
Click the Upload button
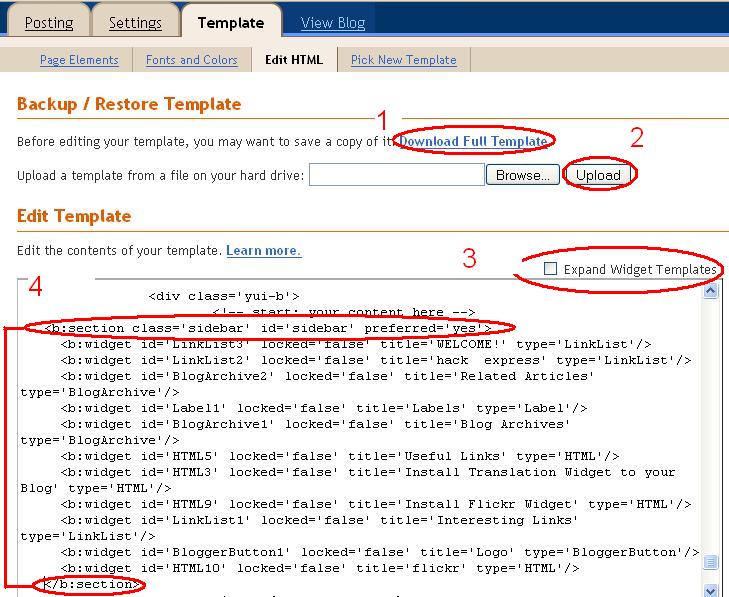599,175
